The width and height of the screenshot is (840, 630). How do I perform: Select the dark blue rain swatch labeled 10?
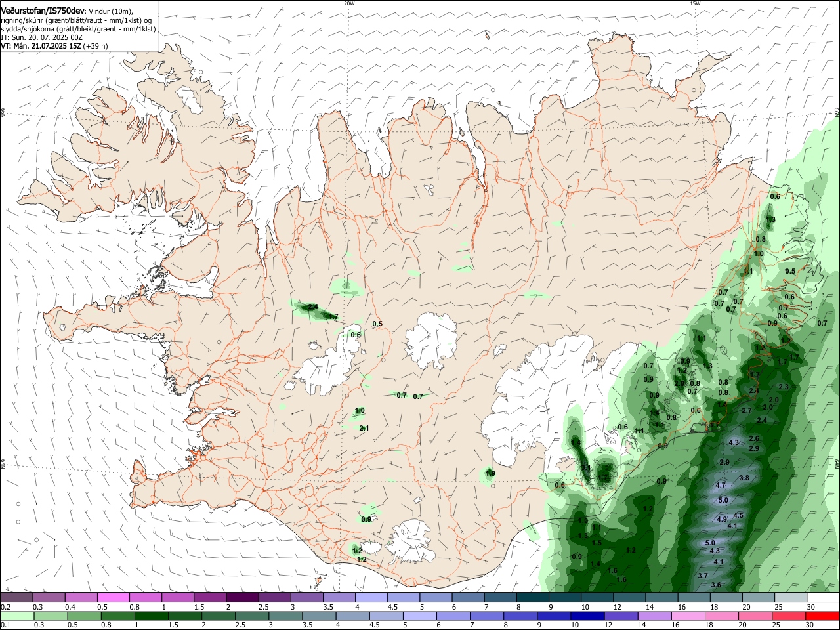point(588,616)
